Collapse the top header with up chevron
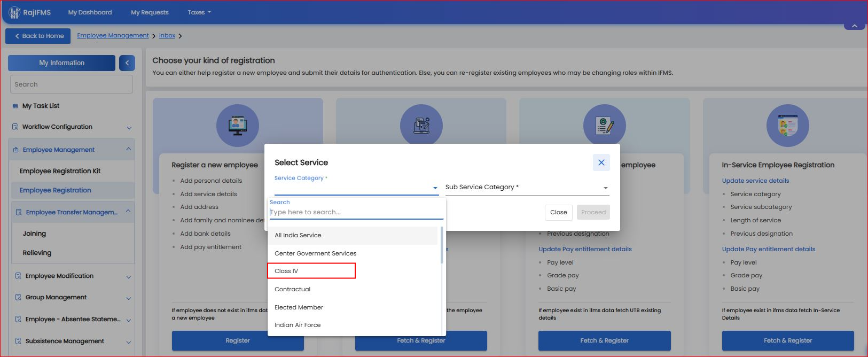Image resolution: width=868 pixels, height=357 pixels. point(855,26)
